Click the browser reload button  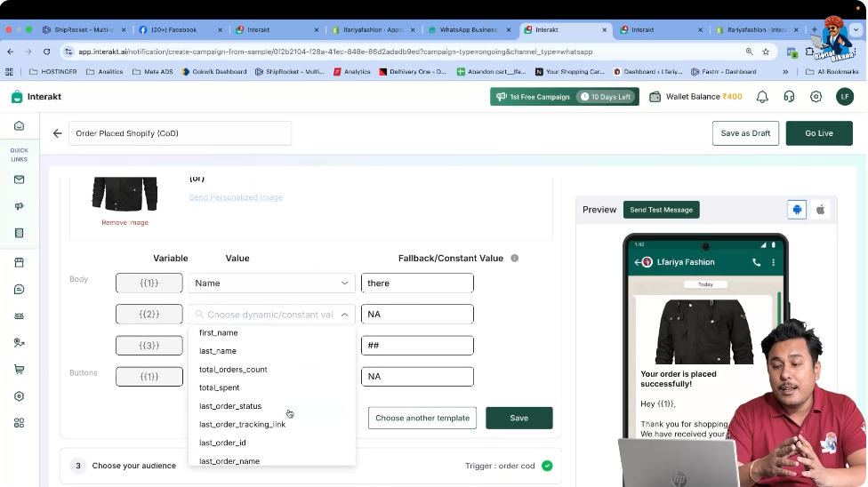[46, 52]
